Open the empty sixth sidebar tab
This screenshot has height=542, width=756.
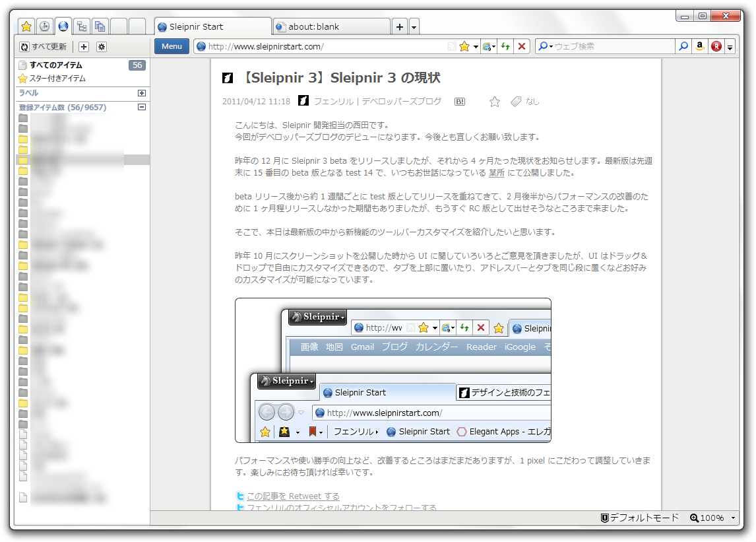pos(119,26)
